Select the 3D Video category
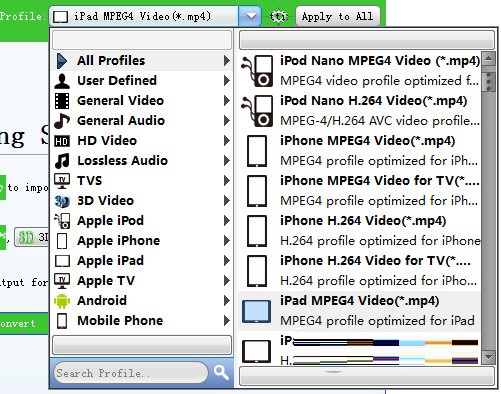Viewport: 501px width, 394px height. (x=142, y=201)
